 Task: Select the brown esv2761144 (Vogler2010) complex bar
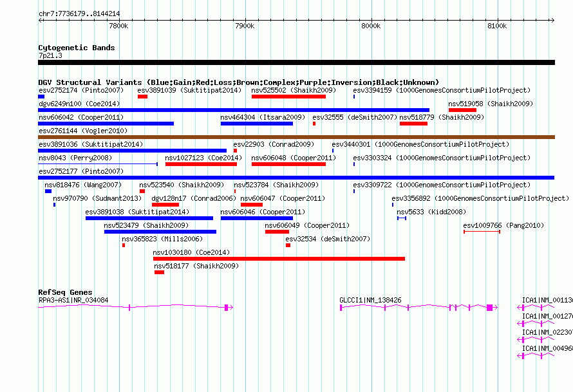tap(296, 137)
